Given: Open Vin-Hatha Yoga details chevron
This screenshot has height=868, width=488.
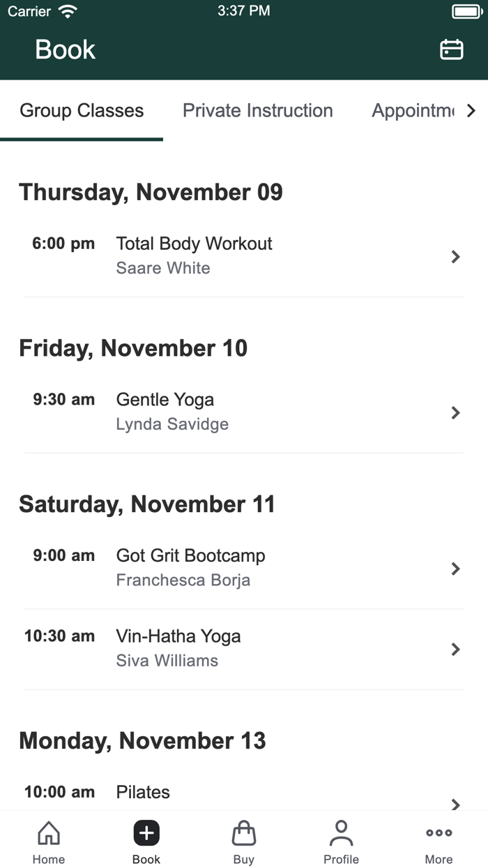Looking at the screenshot, I should click(x=455, y=650).
